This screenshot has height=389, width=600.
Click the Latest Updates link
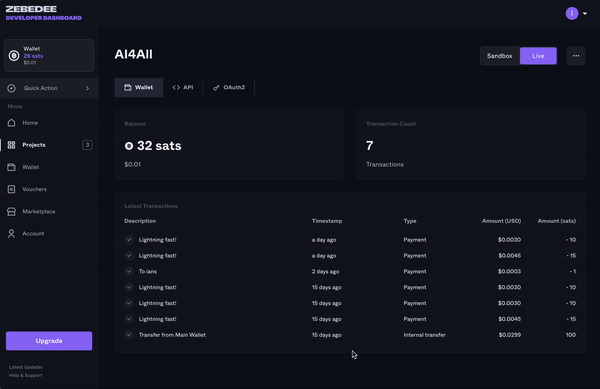pyautogui.click(x=26, y=367)
